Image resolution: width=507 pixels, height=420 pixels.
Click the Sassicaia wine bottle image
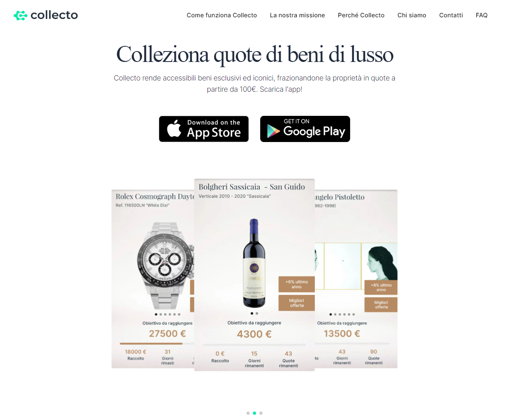254,263
